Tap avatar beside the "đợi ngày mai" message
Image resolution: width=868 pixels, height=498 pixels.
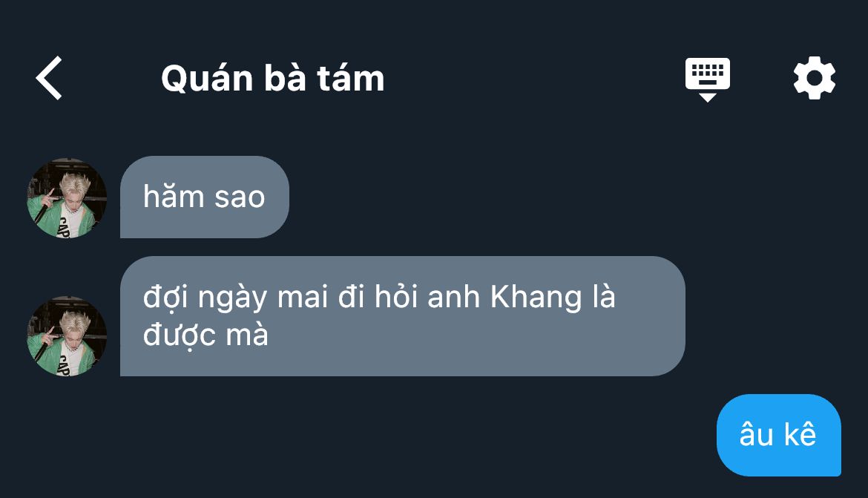point(67,335)
